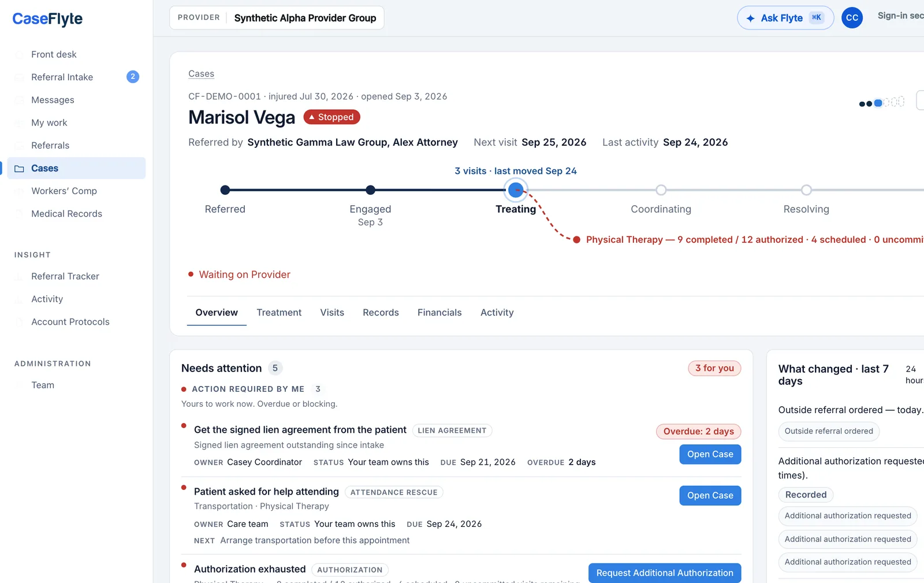
Task: Click the 'Outside referral ordered' chip
Action: pos(829,431)
